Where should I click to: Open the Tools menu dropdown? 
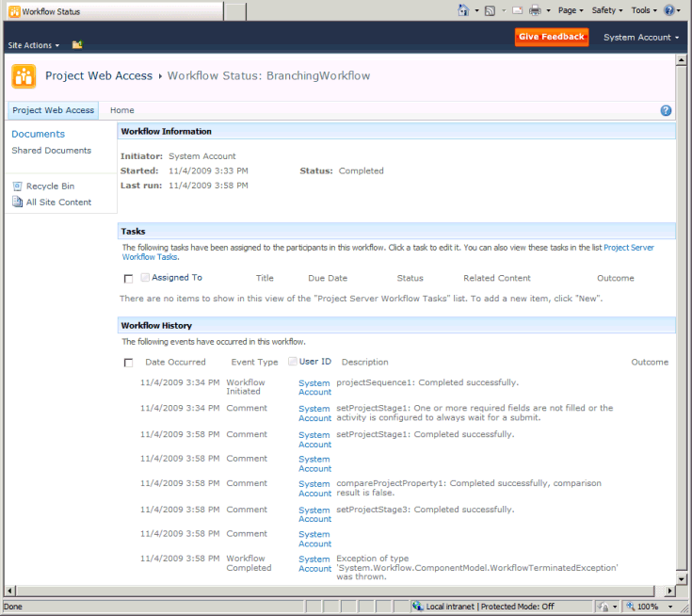pyautogui.click(x=643, y=10)
